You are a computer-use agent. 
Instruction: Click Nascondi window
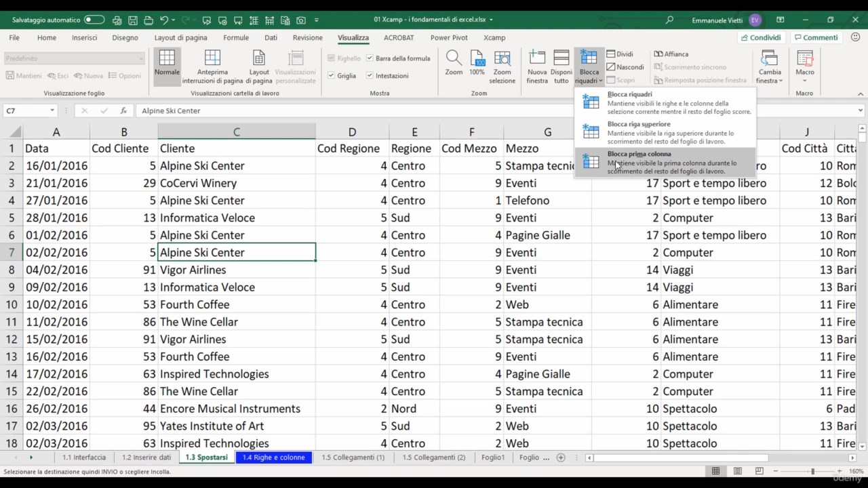point(625,67)
